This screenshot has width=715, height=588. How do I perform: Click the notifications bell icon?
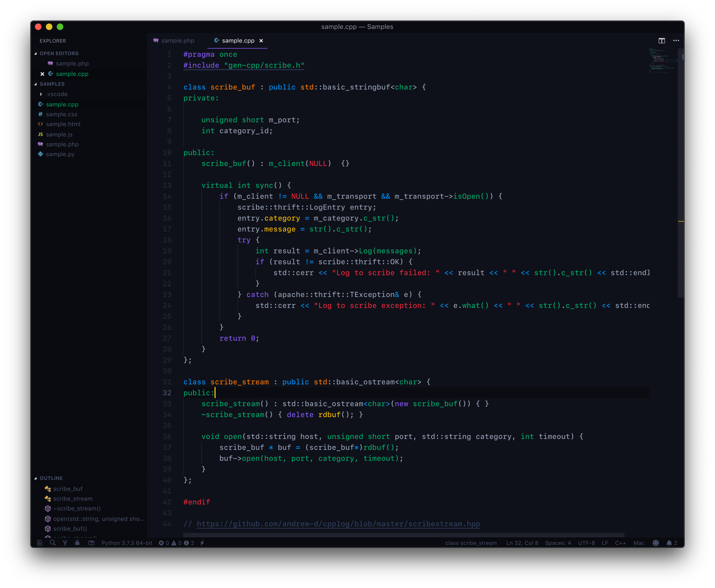669,543
